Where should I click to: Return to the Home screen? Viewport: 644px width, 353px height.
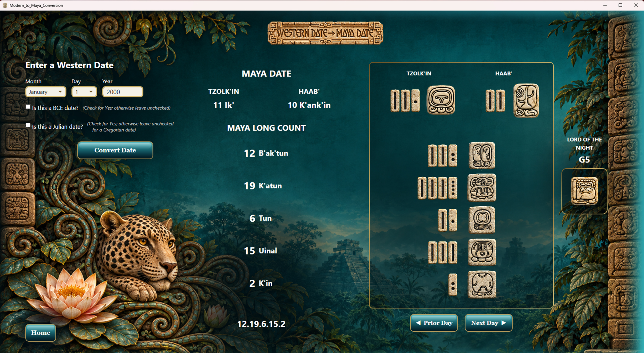41,333
